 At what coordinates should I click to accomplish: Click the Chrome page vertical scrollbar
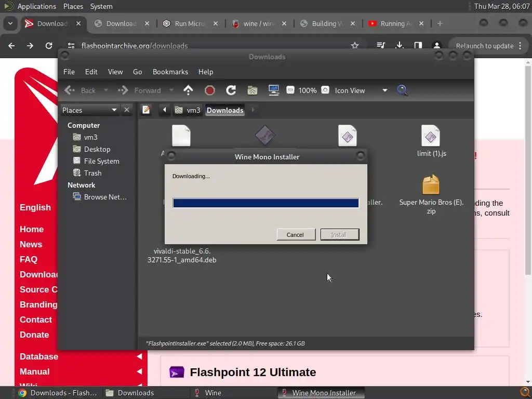(528, 170)
